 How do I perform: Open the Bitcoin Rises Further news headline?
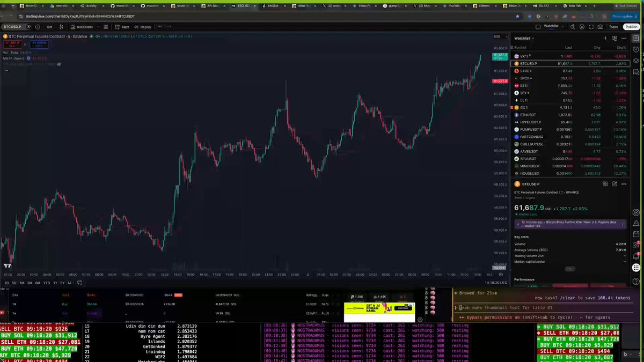pyautogui.click(x=570, y=224)
